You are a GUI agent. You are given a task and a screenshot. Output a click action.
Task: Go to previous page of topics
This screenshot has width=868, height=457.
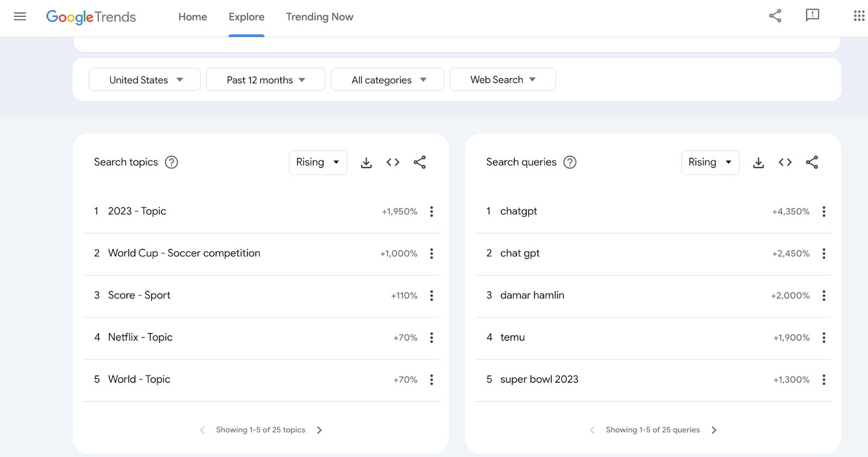pyautogui.click(x=202, y=430)
